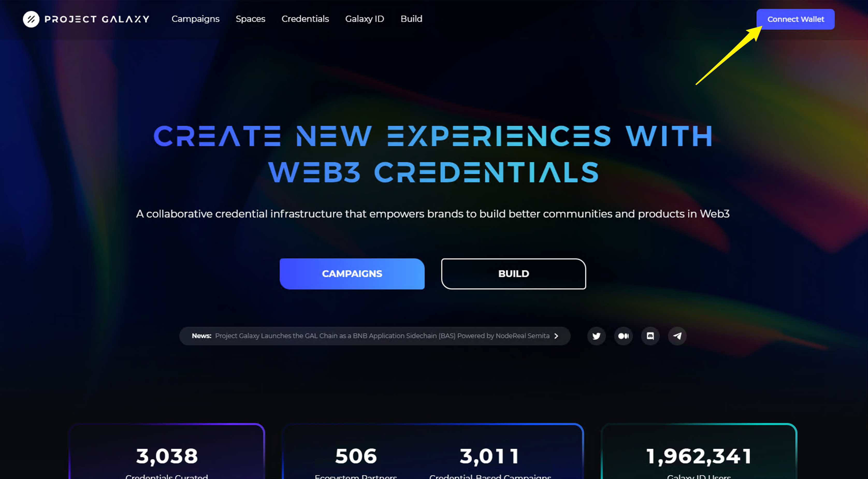Click the BUILD button

[x=513, y=274]
